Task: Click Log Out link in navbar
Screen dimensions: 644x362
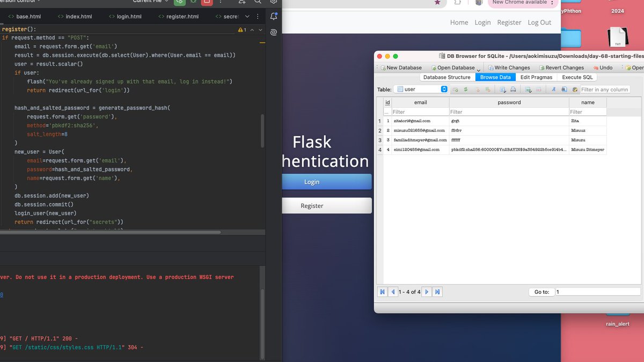Action: click(x=539, y=23)
